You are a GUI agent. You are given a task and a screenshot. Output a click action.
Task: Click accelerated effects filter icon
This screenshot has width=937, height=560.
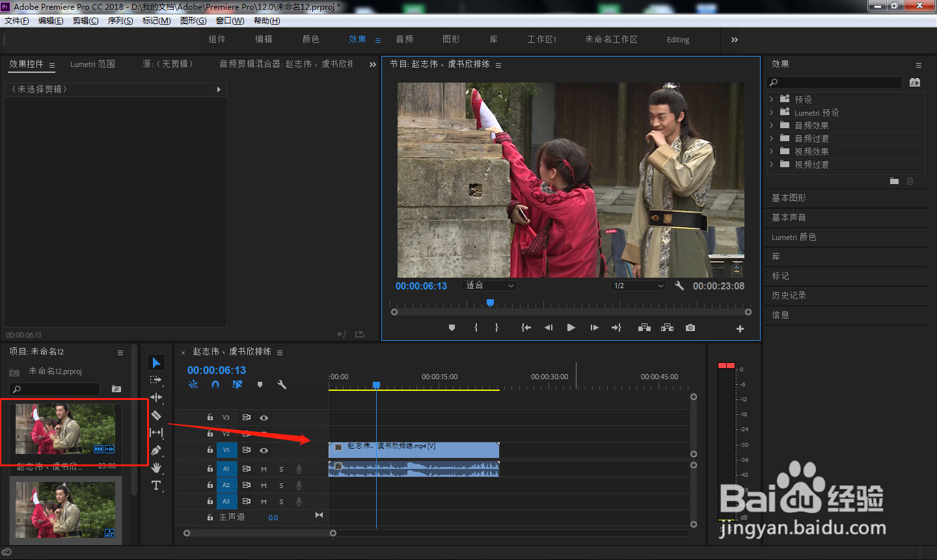[x=915, y=83]
